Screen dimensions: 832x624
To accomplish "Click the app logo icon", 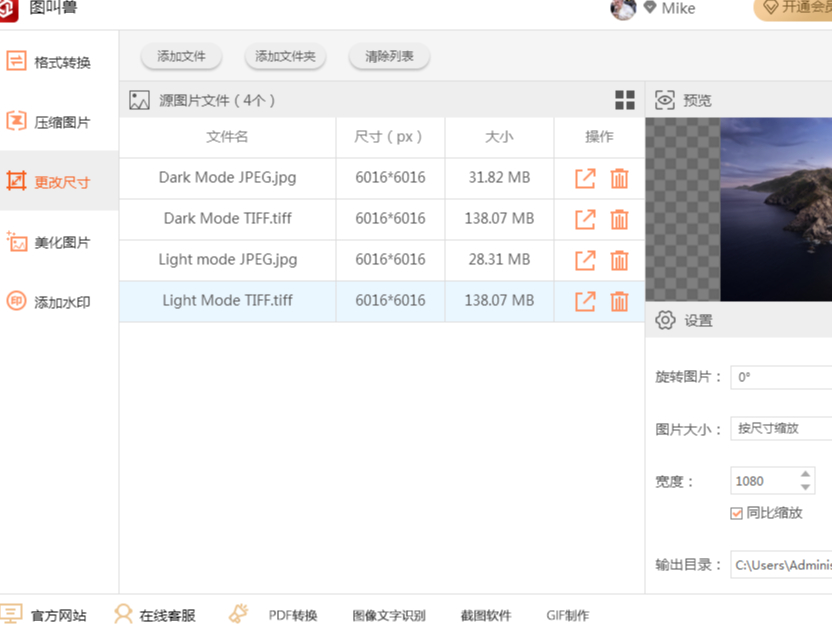I will point(7,10).
